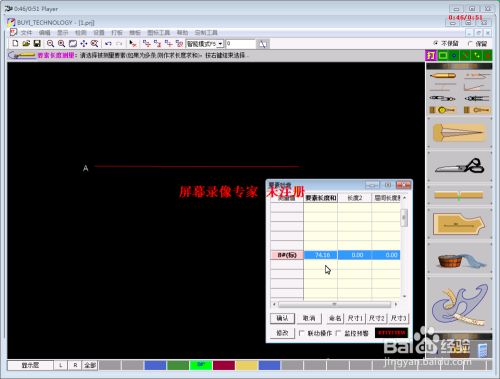500x379 pixels.
Task: Enable the 监控 checkbox in dialog
Action: (338, 333)
